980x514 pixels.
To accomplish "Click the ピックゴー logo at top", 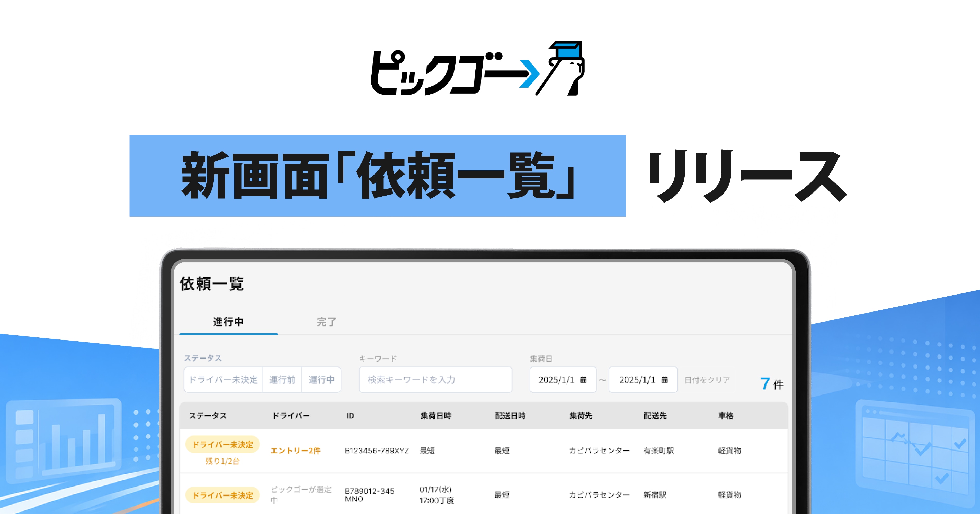I will 477,68.
